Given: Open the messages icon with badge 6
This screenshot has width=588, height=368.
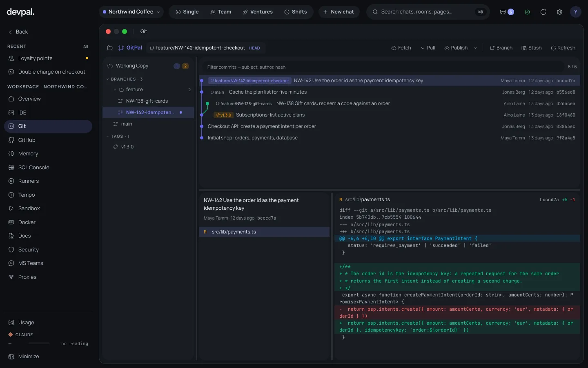Looking at the screenshot, I should (507, 12).
